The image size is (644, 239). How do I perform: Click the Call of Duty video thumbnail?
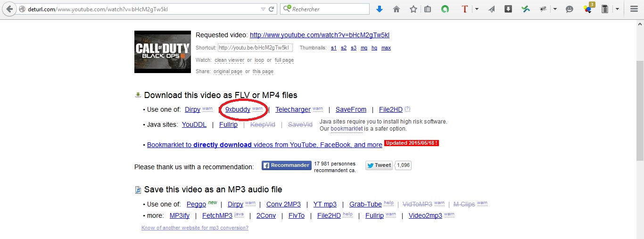coord(163,51)
